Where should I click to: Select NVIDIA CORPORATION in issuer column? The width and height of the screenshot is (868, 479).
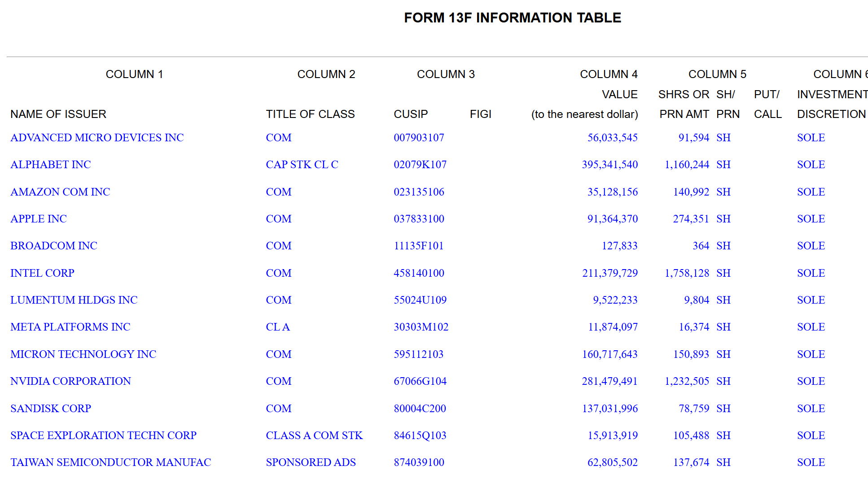71,381
